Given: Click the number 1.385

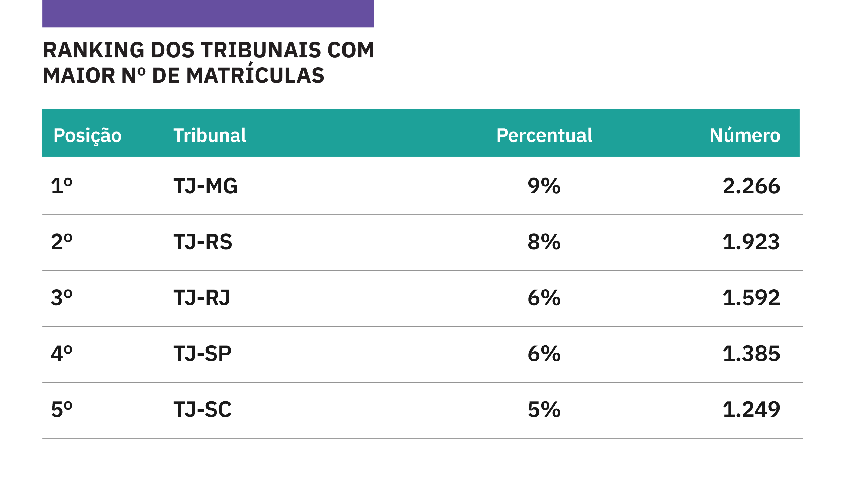Looking at the screenshot, I should coord(751,354).
